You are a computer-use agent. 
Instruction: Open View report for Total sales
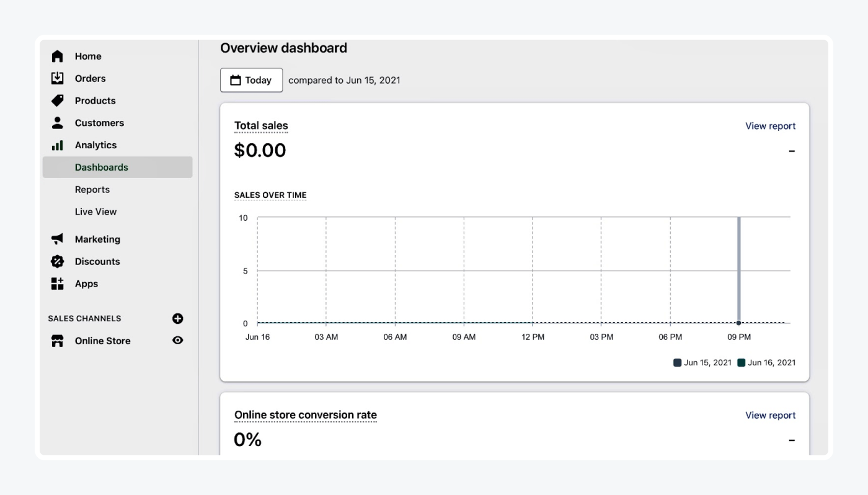click(x=770, y=125)
